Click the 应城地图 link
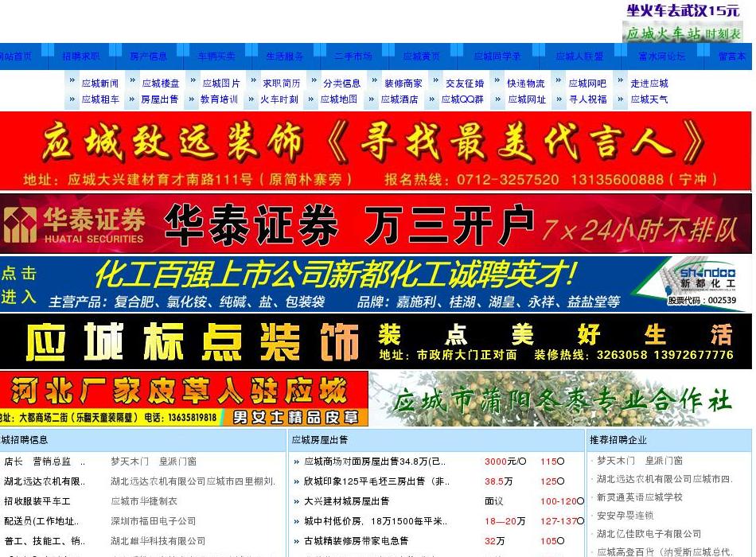The height and width of the screenshot is (557, 756). tap(339, 99)
